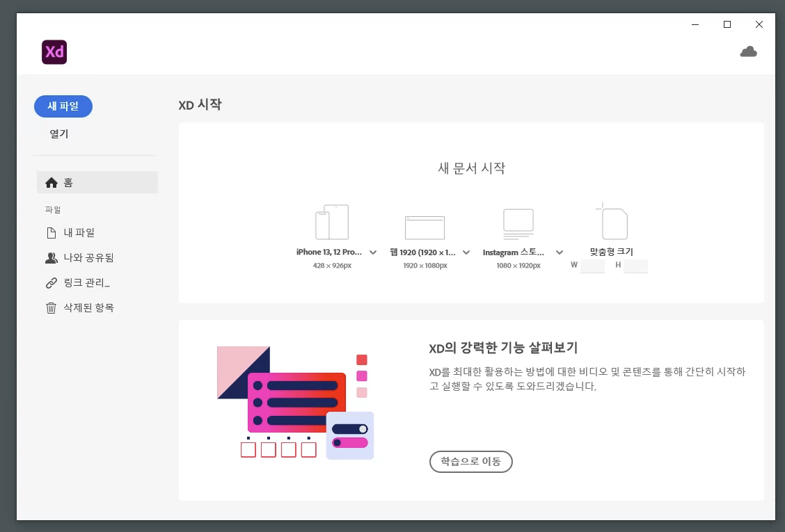Click the 새 문서 시작 heading
The width and height of the screenshot is (785, 532).
click(x=472, y=168)
